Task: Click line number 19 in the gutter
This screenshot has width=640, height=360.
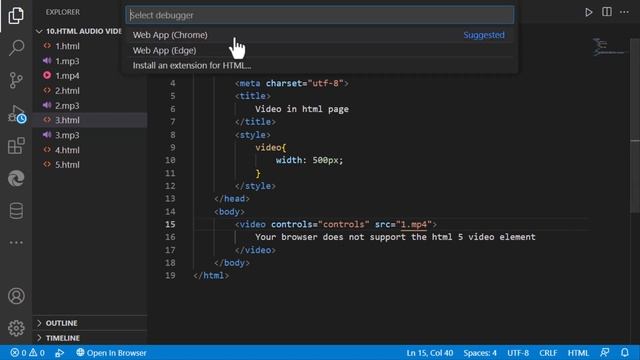Action: tap(170, 276)
